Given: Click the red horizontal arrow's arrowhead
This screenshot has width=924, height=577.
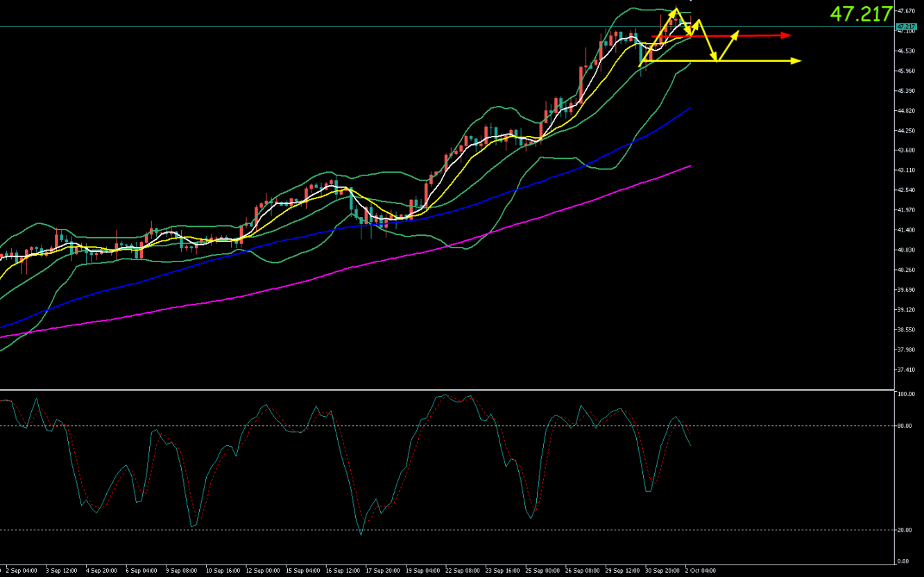Looking at the screenshot, I should pyautogui.click(x=786, y=35).
